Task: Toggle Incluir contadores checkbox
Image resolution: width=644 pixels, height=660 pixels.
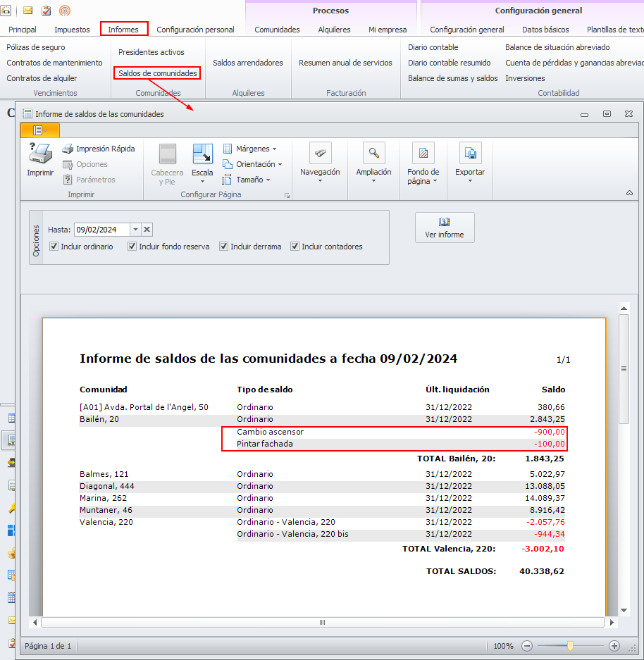Action: pyautogui.click(x=295, y=247)
